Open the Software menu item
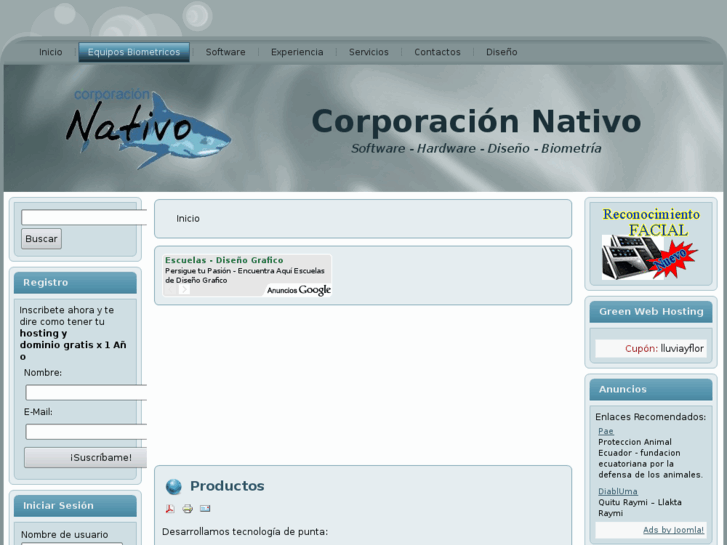This screenshot has width=727, height=545. coord(226,52)
